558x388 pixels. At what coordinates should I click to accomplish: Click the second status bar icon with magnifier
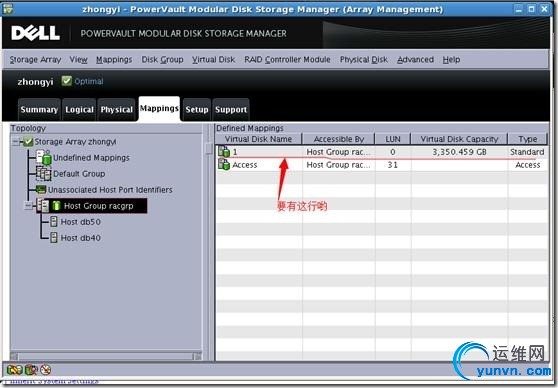[x=31, y=369]
